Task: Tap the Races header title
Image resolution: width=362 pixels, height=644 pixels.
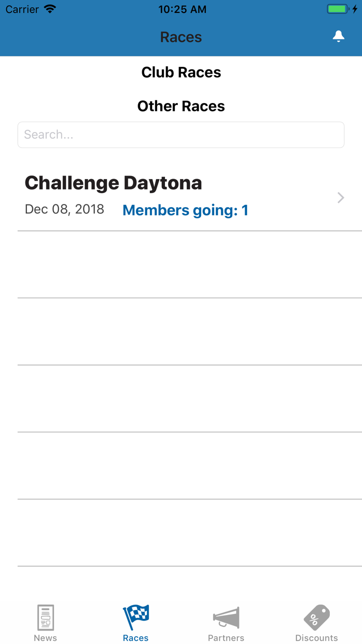Action: pos(181,37)
